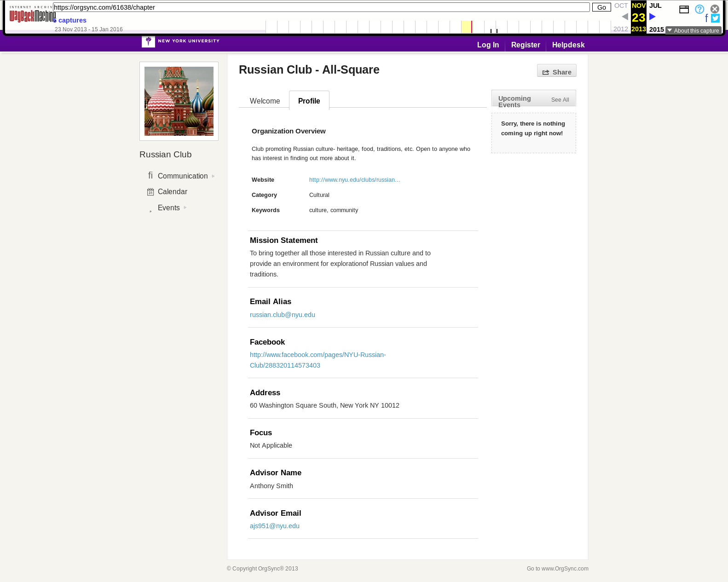Open the Calendar sidebar icon
The height and width of the screenshot is (582, 728).
coord(150,192)
